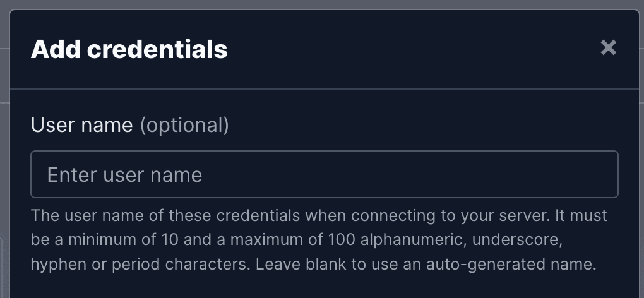Click the divider line below the dialog header

pos(325,88)
